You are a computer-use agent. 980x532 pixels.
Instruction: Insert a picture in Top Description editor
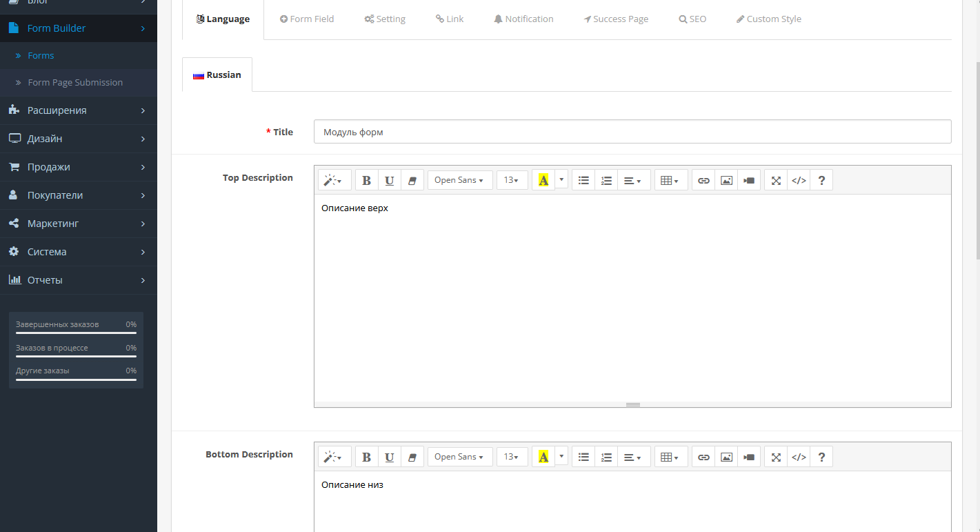pos(726,180)
